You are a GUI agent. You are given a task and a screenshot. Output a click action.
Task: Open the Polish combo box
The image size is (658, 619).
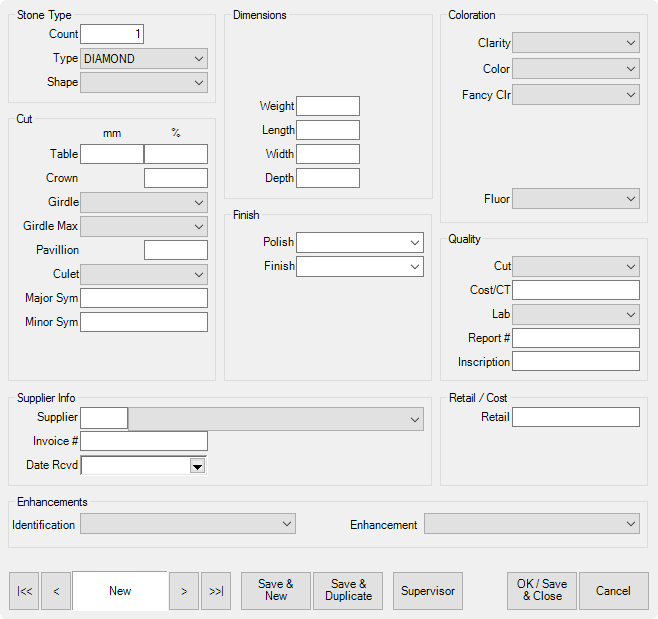(414, 243)
